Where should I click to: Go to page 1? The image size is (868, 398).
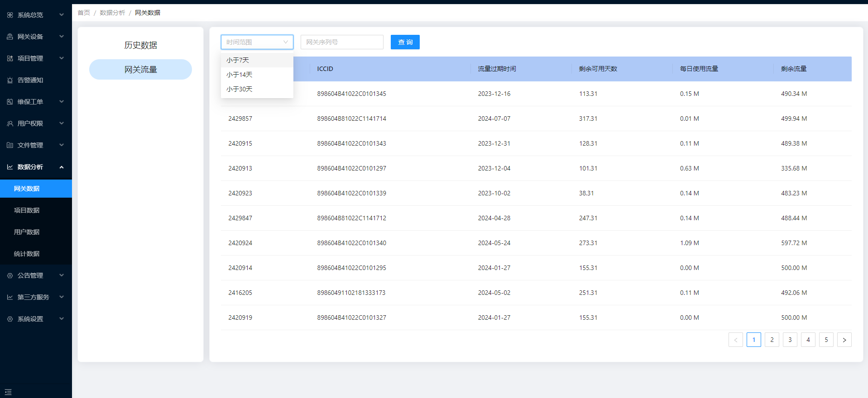pyautogui.click(x=754, y=340)
